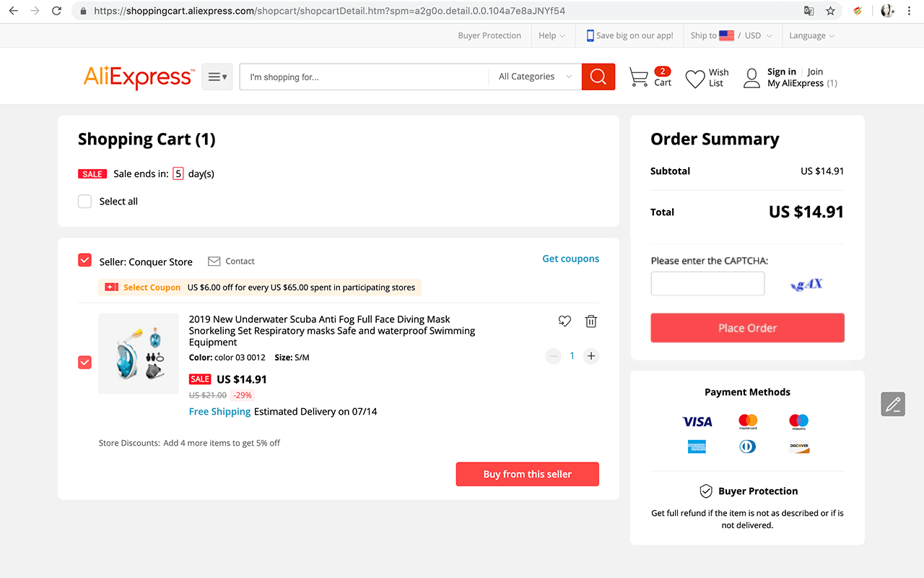
Task: Click the CAPTCHA input field
Action: pos(707,284)
